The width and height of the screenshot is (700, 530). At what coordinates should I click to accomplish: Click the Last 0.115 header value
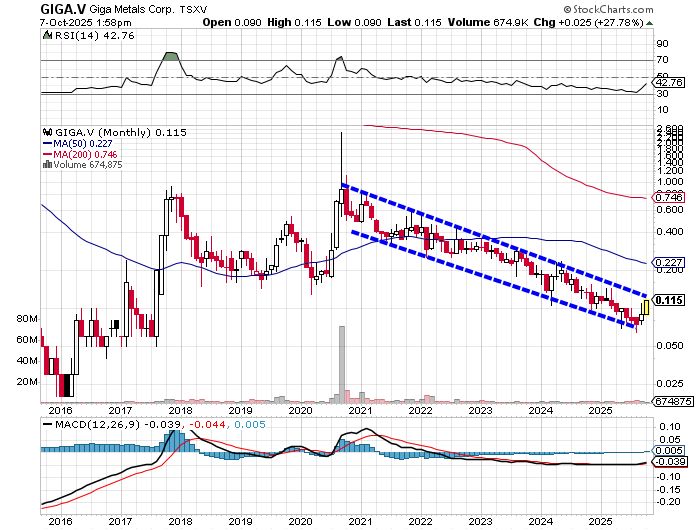tap(414, 22)
